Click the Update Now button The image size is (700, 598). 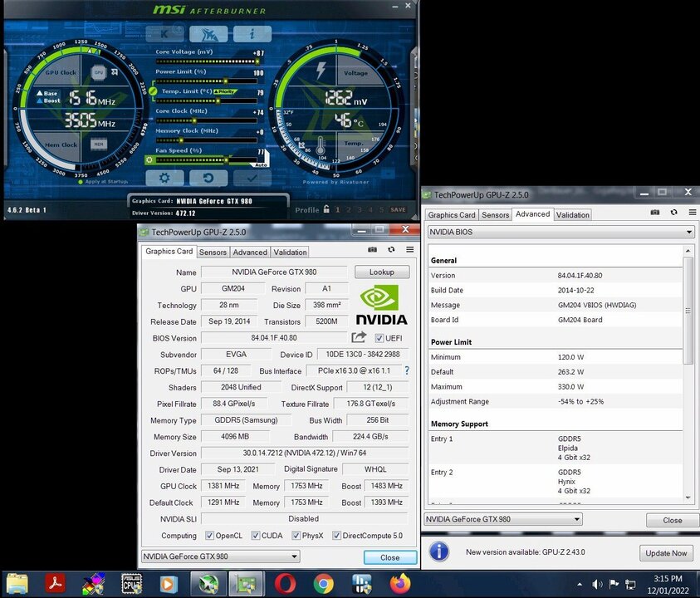point(666,552)
